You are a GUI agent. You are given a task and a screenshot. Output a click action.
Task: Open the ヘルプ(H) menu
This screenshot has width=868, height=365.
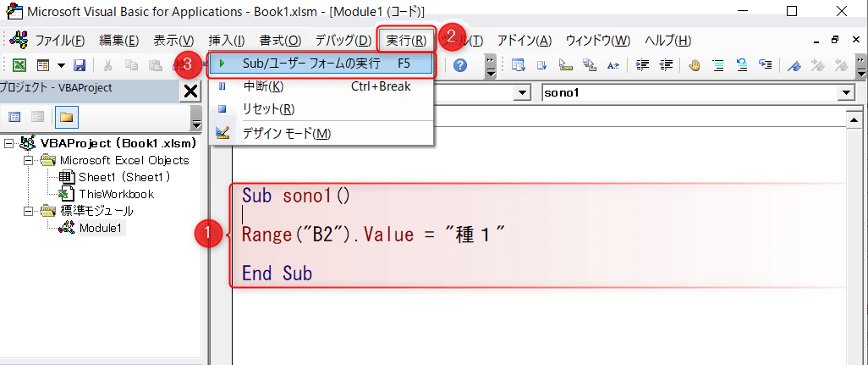coord(667,41)
